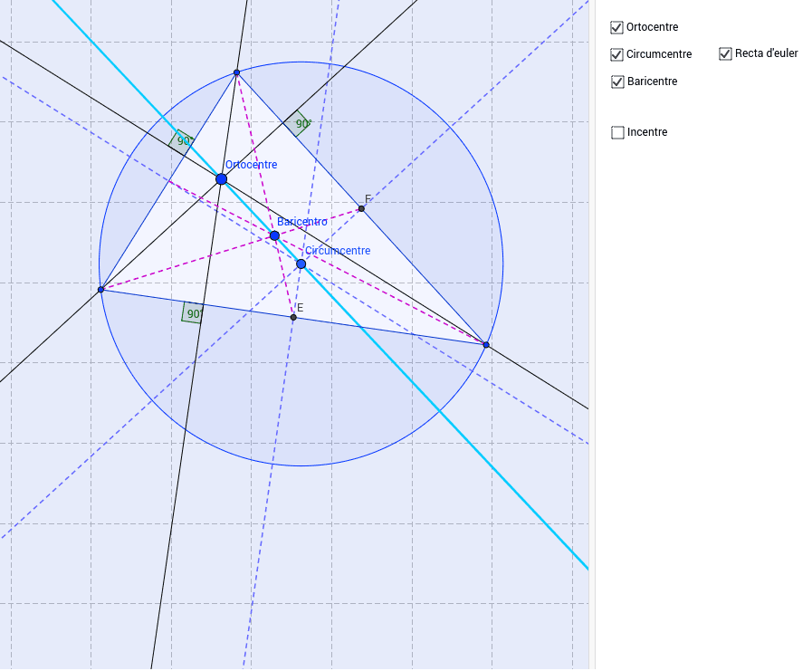Select the Baricentre point on the diagram
The width and height of the screenshot is (812, 671).
tap(274, 235)
